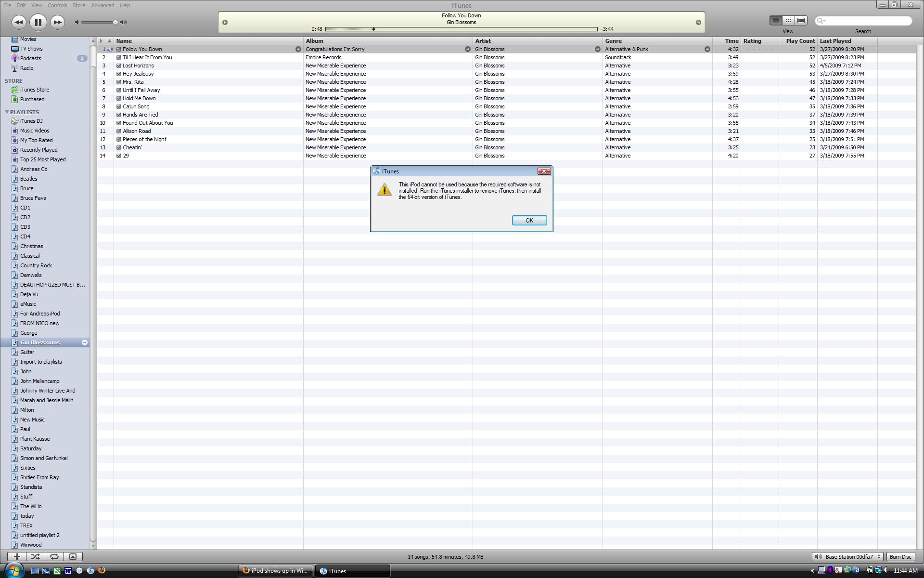Launch Word from the Quick Launch bar
This screenshot has height=578, width=924.
68,571
